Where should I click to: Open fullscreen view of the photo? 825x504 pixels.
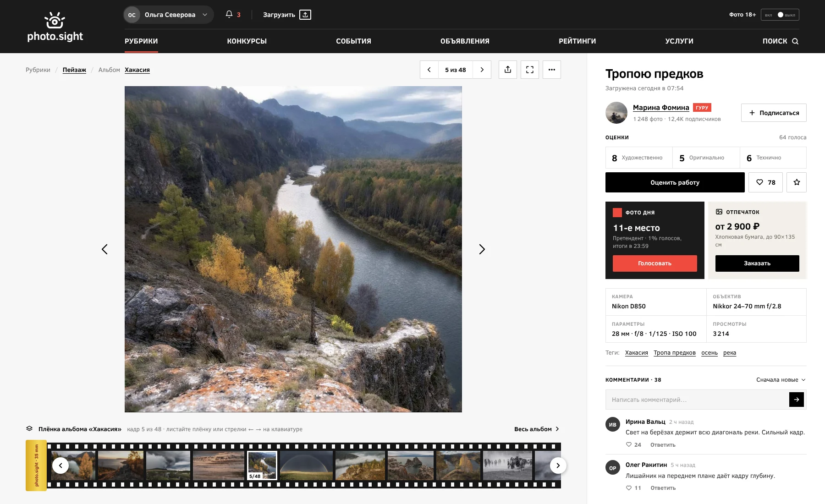click(530, 70)
